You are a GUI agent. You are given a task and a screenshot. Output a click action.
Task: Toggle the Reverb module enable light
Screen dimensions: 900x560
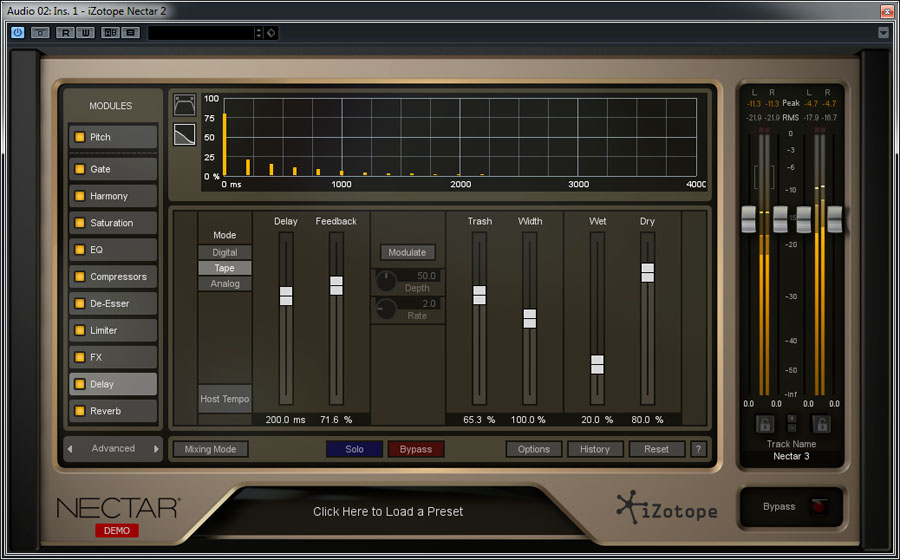pyautogui.click(x=80, y=411)
